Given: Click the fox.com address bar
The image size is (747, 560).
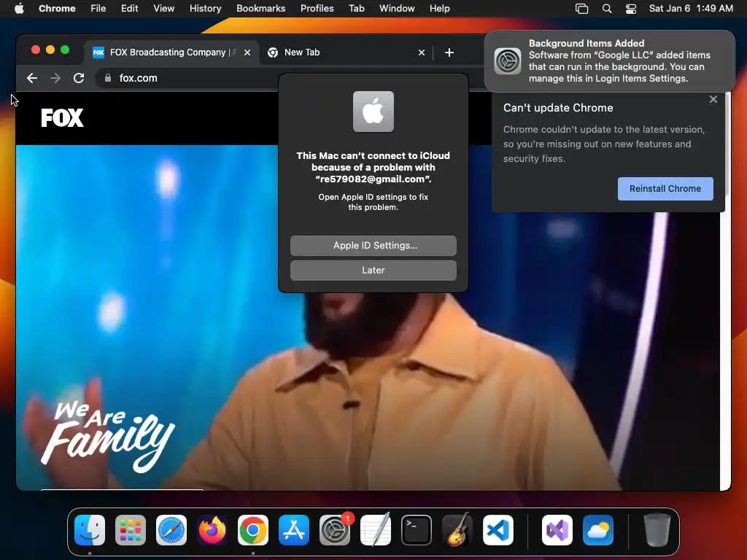Looking at the screenshot, I should (190, 78).
